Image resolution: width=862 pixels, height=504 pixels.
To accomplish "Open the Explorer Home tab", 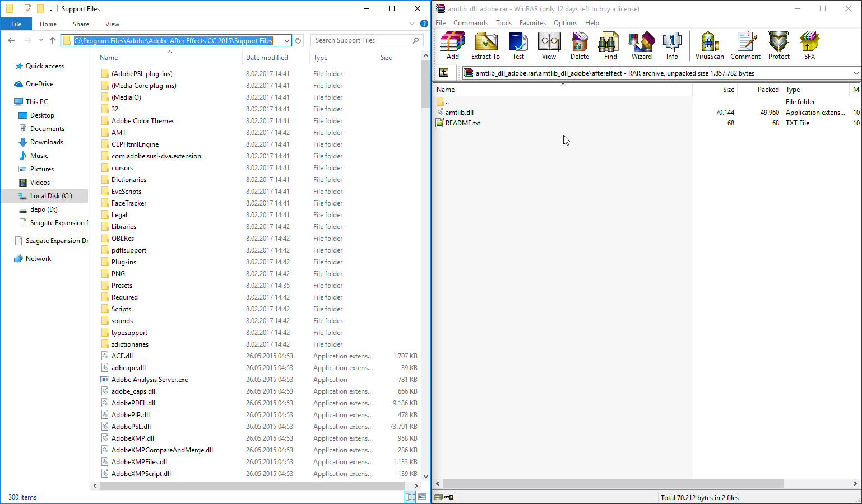I will 48,24.
